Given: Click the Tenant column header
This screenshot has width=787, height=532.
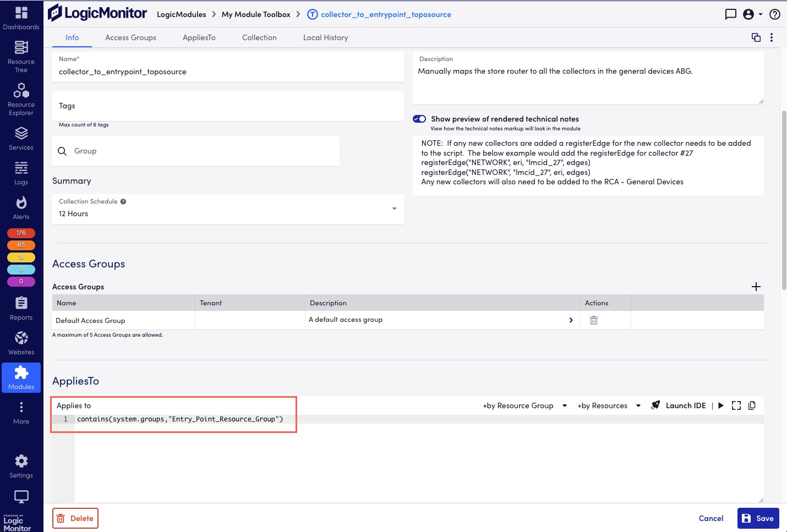Looking at the screenshot, I should coord(250,303).
